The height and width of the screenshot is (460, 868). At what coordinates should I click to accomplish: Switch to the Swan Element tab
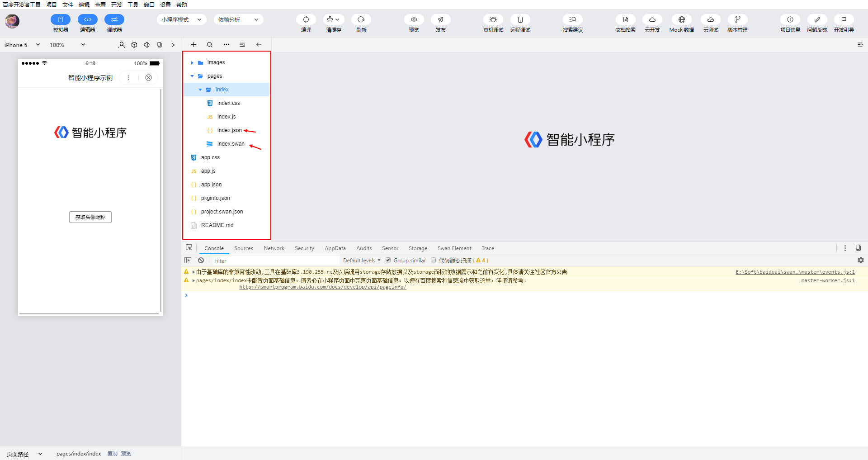(x=454, y=248)
